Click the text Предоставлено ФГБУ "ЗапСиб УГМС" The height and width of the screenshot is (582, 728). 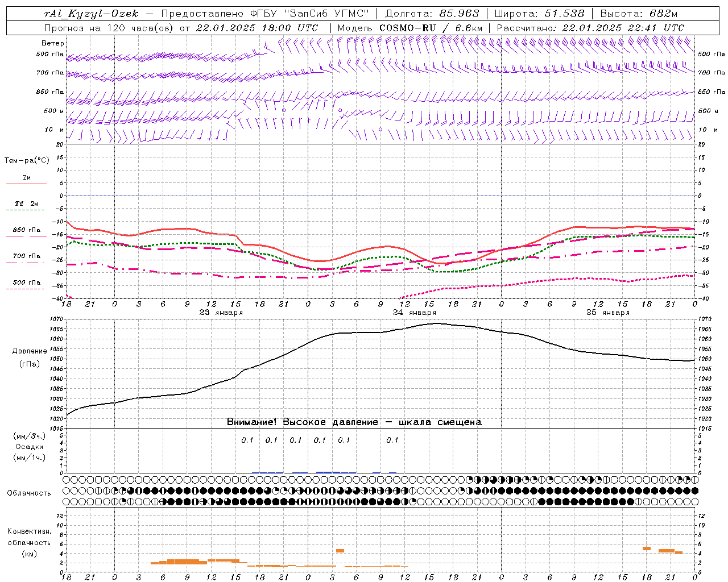(x=266, y=14)
